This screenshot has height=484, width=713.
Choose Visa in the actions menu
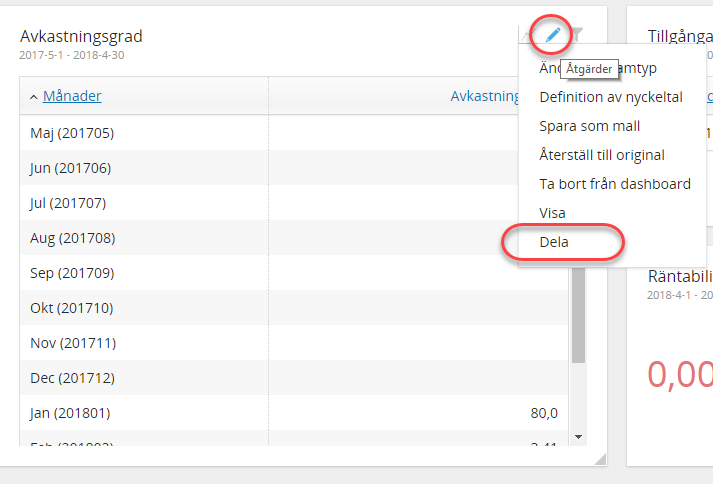tap(552, 213)
